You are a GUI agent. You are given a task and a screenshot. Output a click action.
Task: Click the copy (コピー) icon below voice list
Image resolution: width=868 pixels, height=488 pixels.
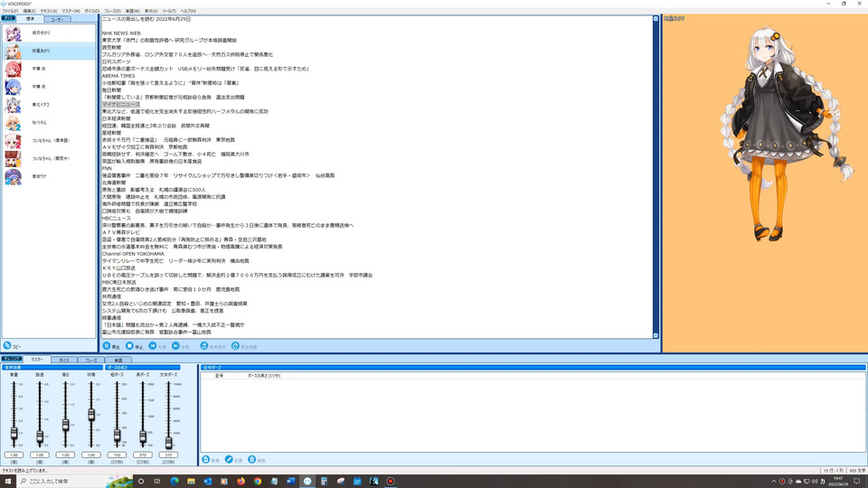pos(7,346)
